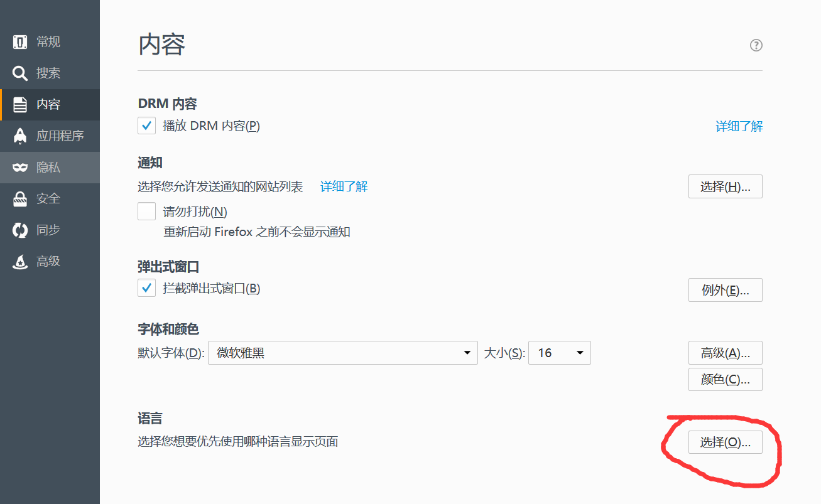Viewport: 821px width, 504px height.
Task: Open the 默认字体 微软雅黑 dropdown
Action: click(343, 353)
